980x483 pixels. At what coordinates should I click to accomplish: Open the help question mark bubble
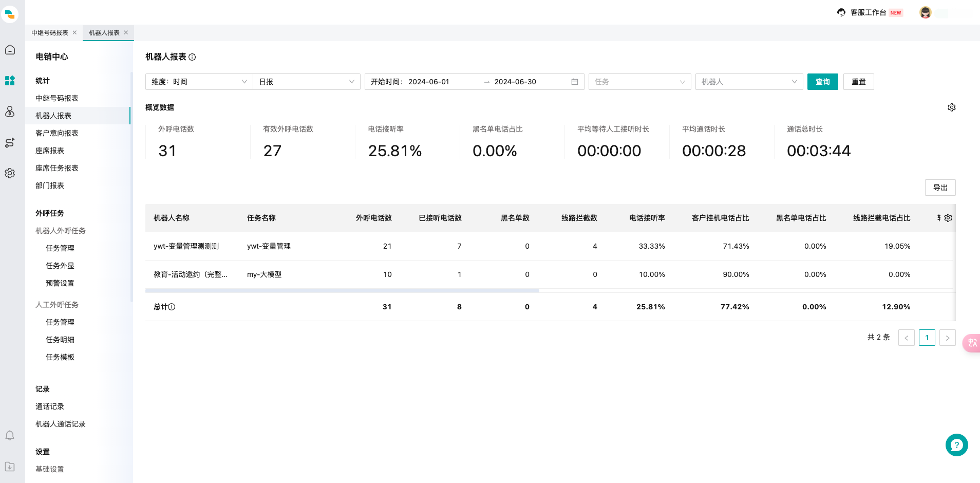957,445
